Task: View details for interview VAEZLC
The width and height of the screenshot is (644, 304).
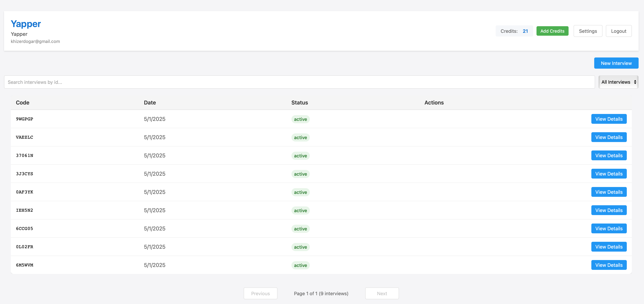Action: pyautogui.click(x=609, y=137)
